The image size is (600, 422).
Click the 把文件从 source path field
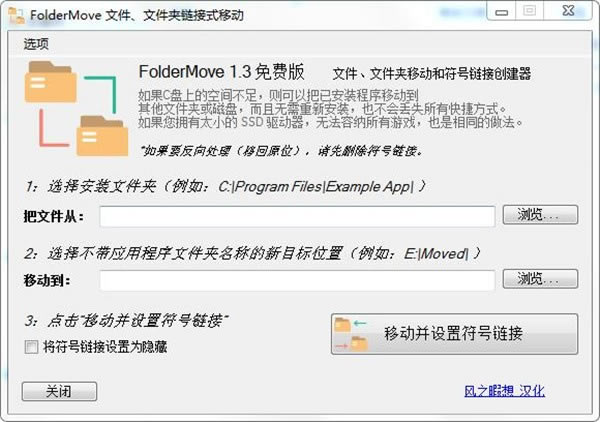297,216
